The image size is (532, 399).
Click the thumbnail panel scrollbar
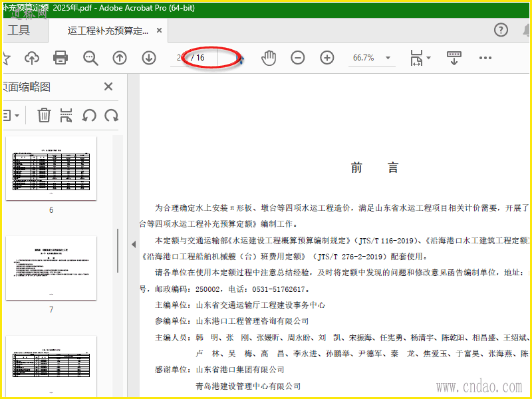pos(118,251)
